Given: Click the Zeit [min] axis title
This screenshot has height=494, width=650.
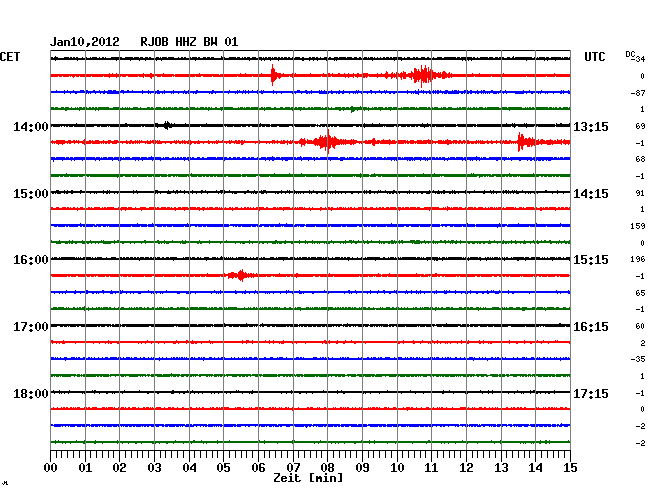Looking at the screenshot, I should 308,478.
